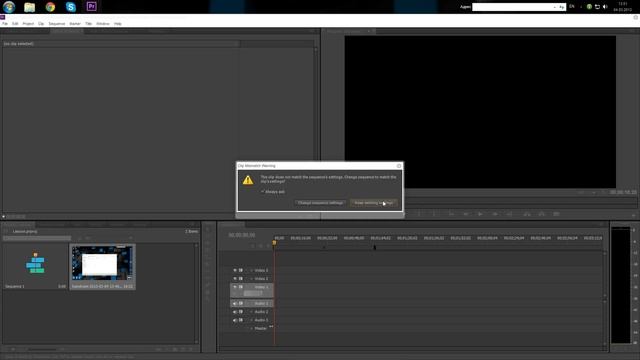Click Mark Out icon in Program Monitor
Viewport: 640px width, 360px height.
click(x=434, y=214)
